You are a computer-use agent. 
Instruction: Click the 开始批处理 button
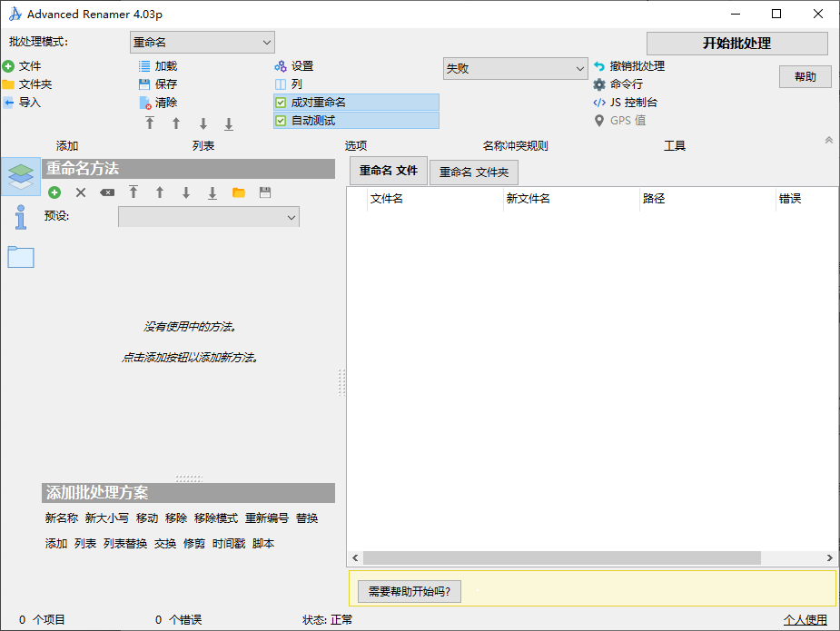pyautogui.click(x=736, y=43)
